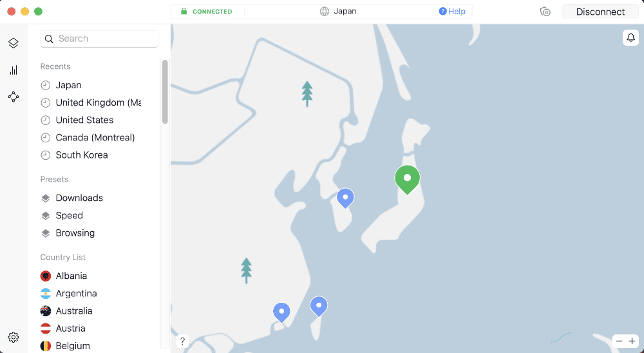The image size is (644, 353).
Task: Open the statistics bar chart sidebar icon
Action: tap(13, 70)
